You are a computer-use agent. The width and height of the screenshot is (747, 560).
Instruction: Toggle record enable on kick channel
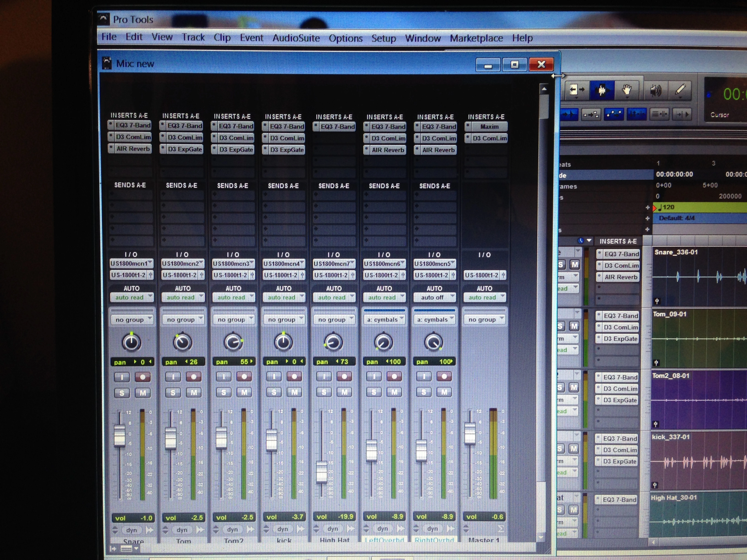[294, 376]
